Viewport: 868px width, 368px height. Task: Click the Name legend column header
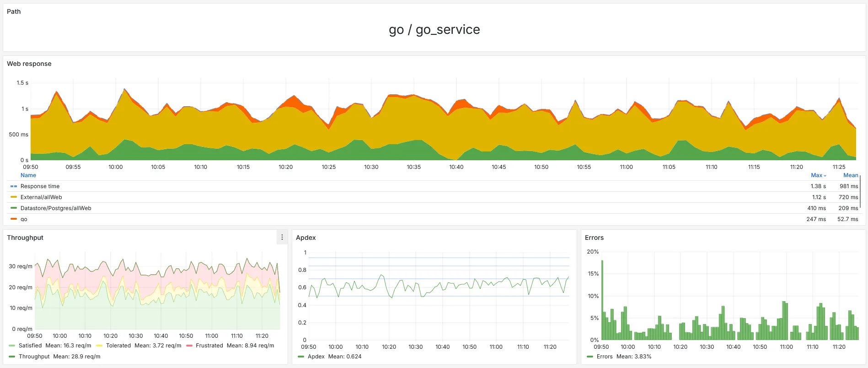(x=28, y=175)
